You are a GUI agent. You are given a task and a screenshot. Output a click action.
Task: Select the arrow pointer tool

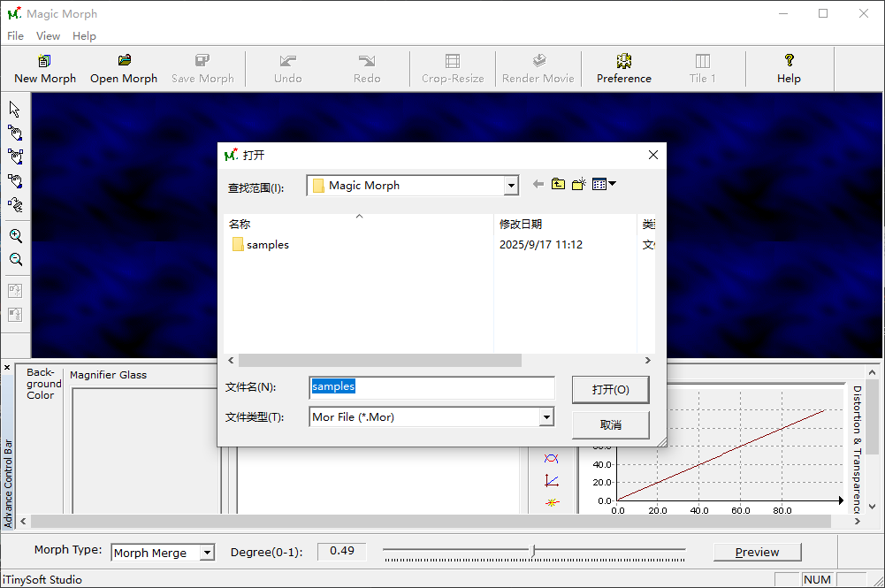(x=15, y=109)
